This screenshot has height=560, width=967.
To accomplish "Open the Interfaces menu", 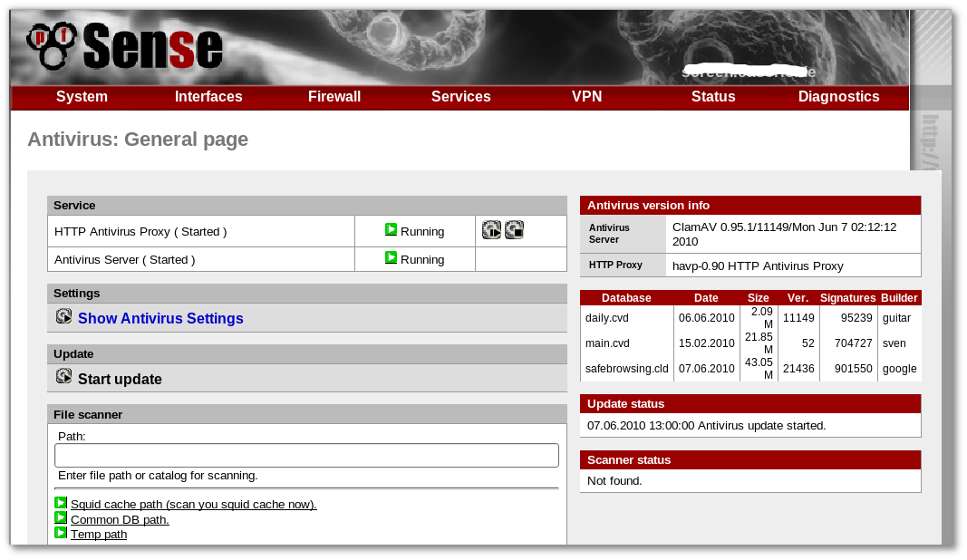I will (x=208, y=97).
